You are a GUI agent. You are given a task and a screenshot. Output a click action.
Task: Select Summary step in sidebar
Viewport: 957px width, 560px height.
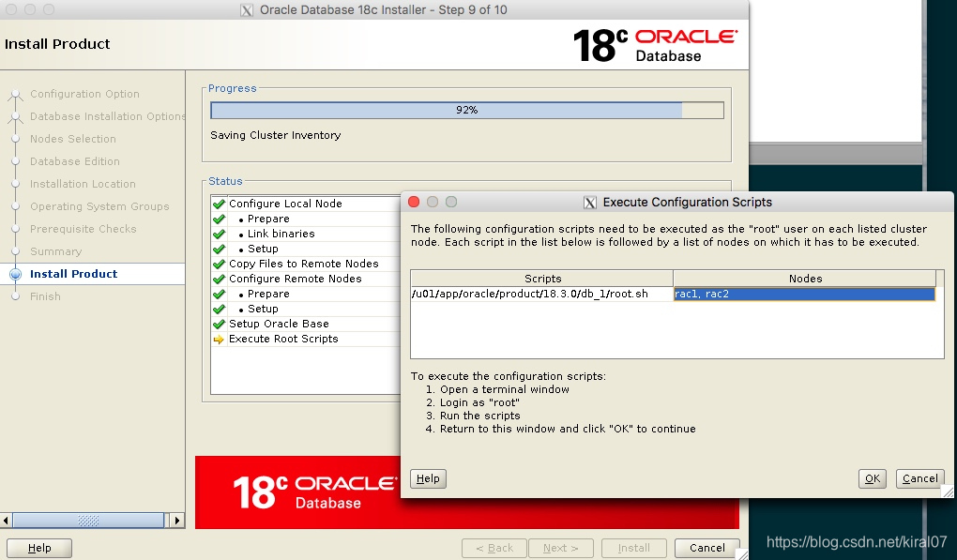tap(55, 252)
